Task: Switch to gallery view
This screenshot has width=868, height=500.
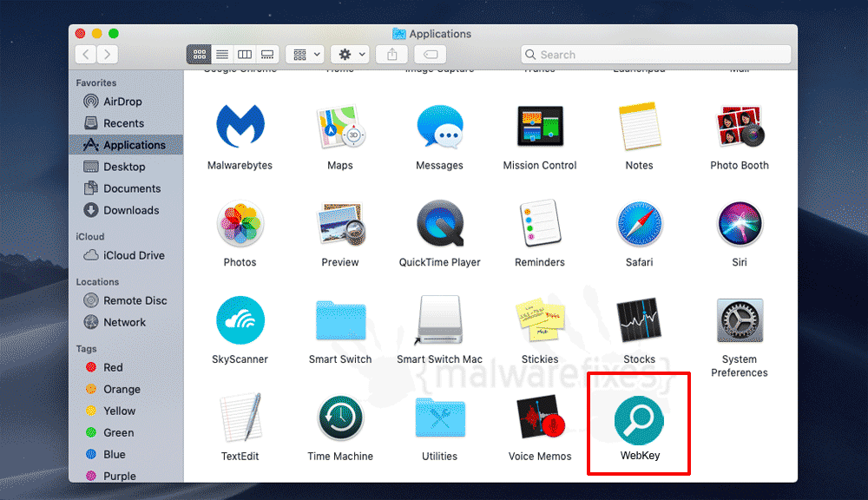Action: pyautogui.click(x=267, y=55)
